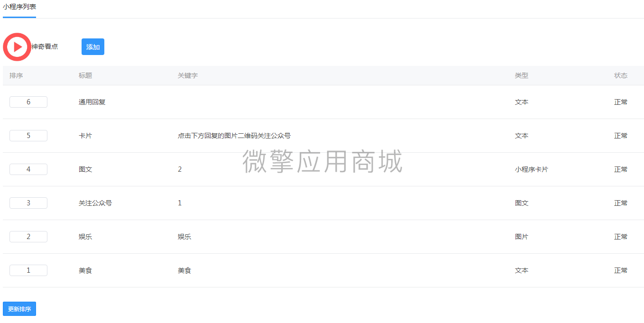Click the red play icon next to 神奇看点
The width and height of the screenshot is (644, 323).
pos(17,47)
